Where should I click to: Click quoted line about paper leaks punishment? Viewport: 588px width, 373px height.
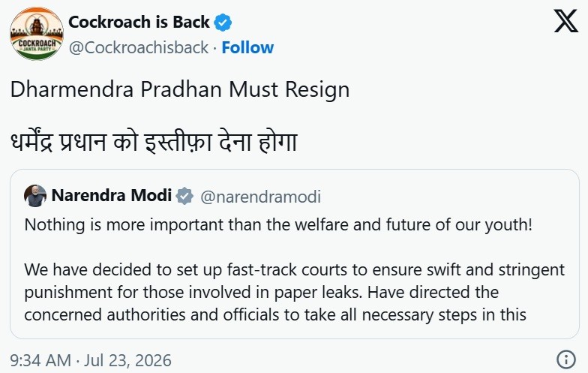point(261,293)
